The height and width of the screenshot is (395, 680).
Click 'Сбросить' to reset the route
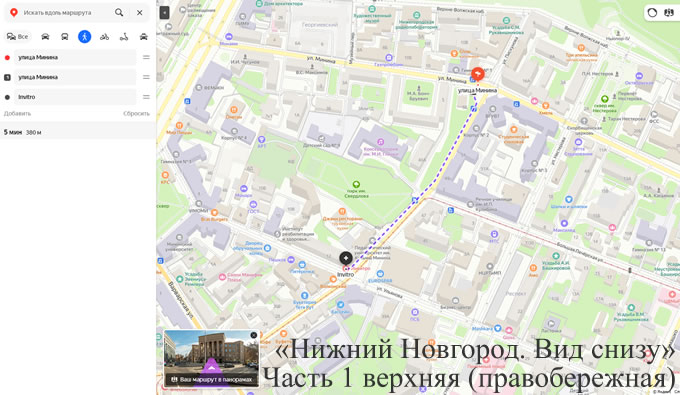pyautogui.click(x=136, y=114)
